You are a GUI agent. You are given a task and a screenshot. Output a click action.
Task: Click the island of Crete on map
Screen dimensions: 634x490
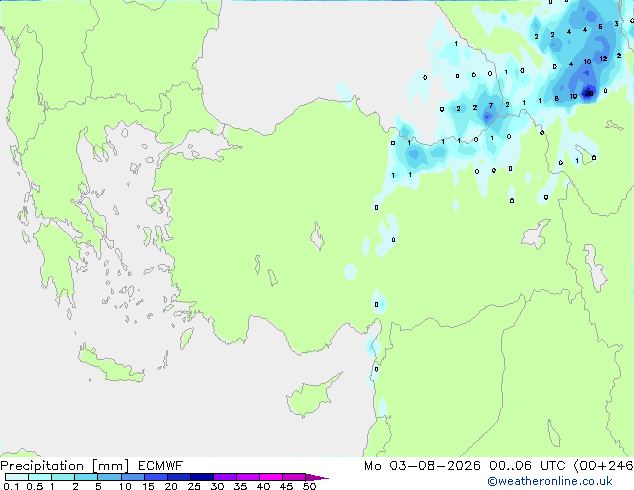[x=110, y=366]
